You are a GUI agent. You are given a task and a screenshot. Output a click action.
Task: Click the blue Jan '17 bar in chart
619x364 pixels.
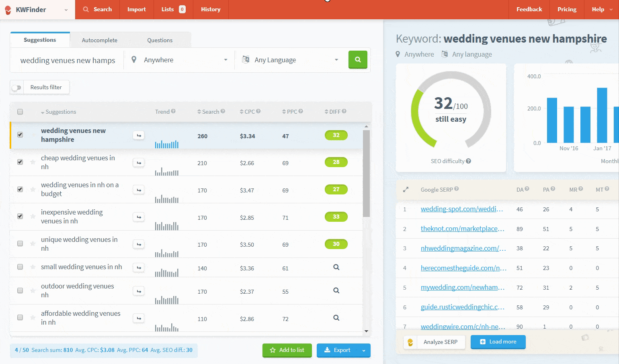pyautogui.click(x=602, y=115)
